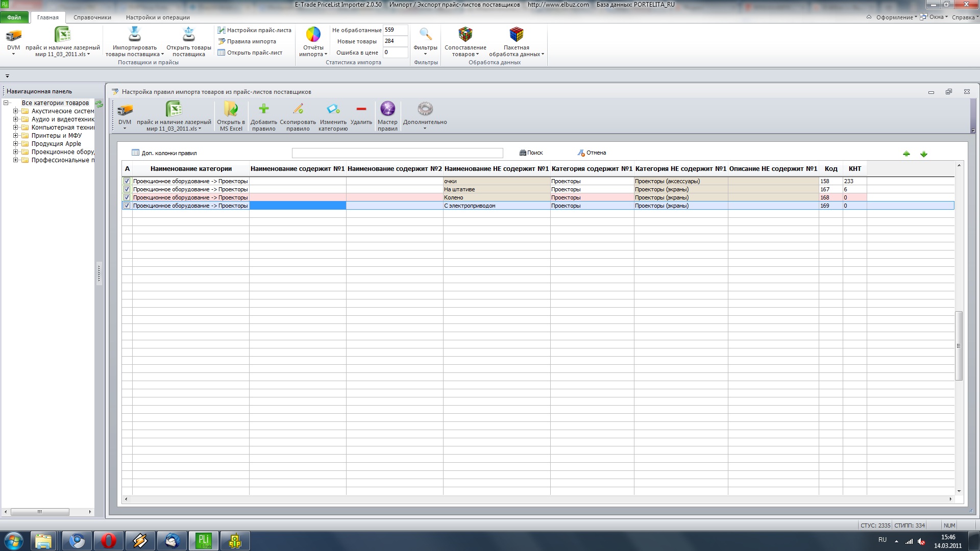
Task: Click the Windows Start button
Action: 14,541
